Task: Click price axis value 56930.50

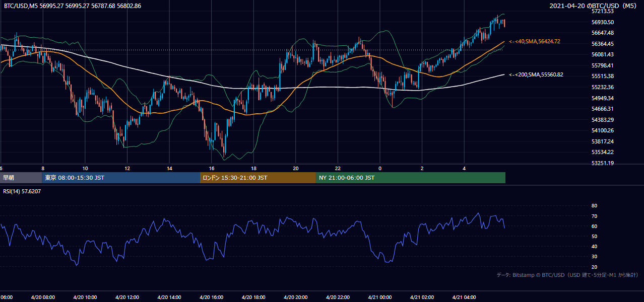Action: tap(603, 22)
